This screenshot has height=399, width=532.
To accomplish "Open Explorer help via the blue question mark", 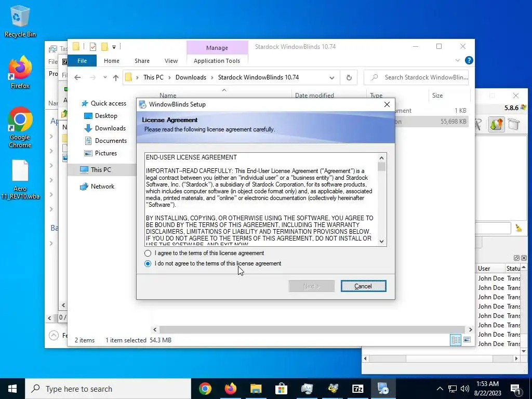I will pyautogui.click(x=469, y=60).
